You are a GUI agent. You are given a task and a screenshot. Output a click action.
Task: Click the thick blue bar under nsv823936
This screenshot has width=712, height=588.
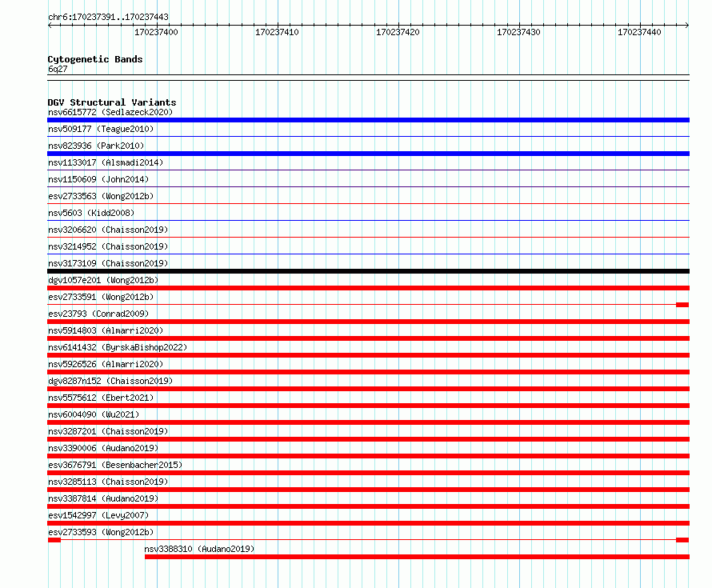click(368, 154)
